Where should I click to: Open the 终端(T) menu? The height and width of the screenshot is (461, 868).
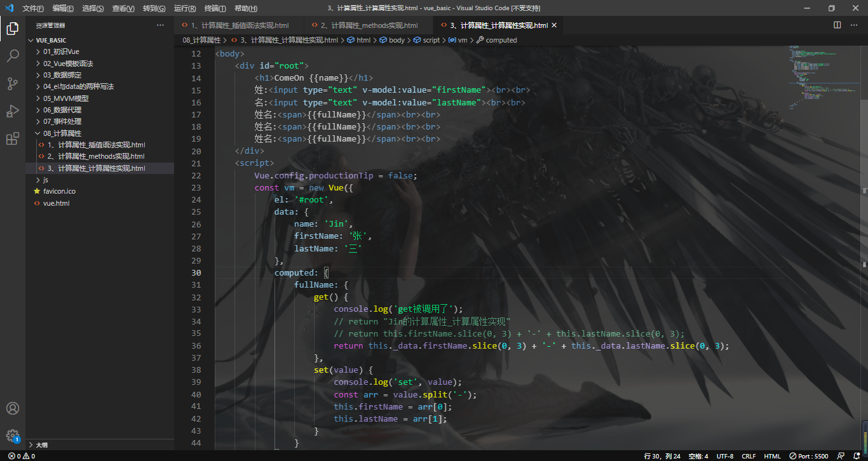coord(215,8)
